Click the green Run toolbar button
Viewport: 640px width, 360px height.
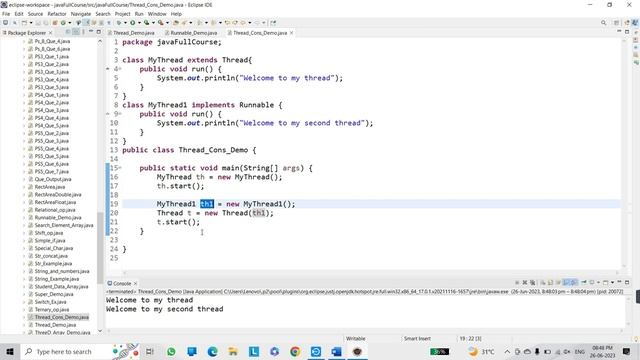point(132,23)
